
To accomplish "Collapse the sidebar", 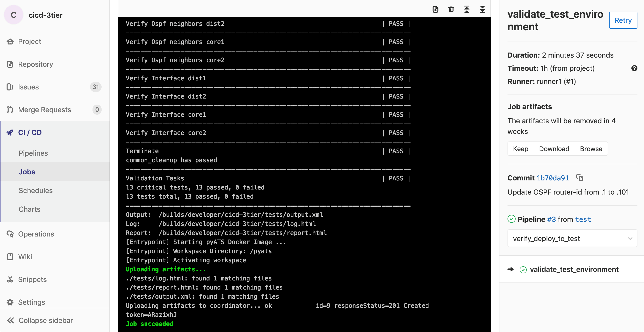I will 40,320.
